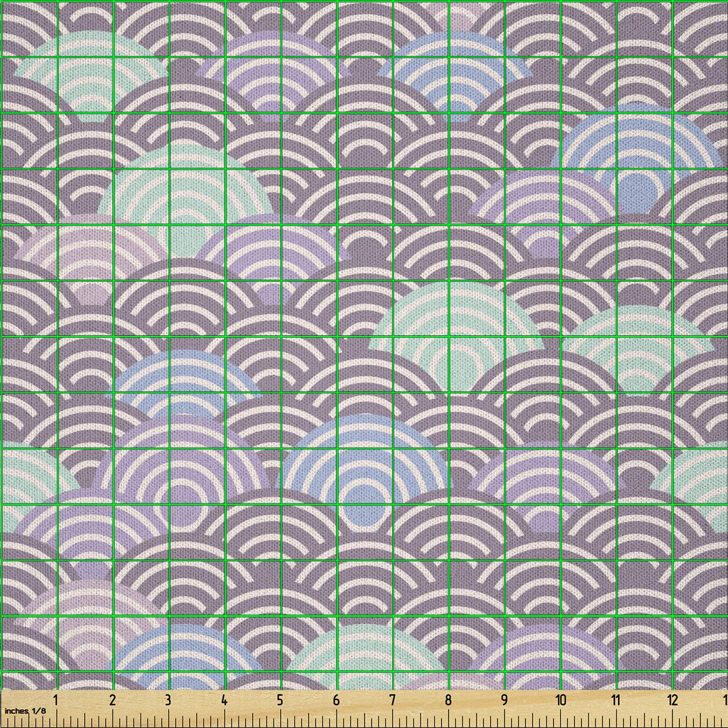
Task: Click the number 3 on the ruler
Action: 168,700
